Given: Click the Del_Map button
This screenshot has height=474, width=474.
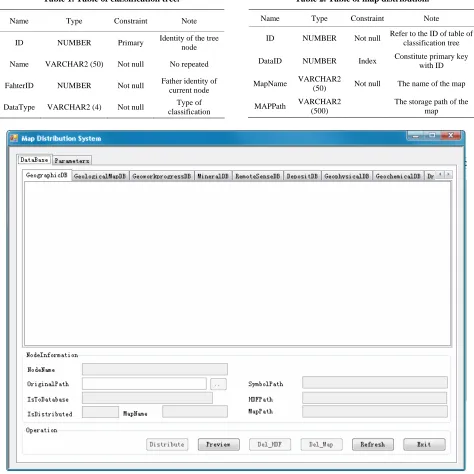Looking at the screenshot, I should [x=321, y=444].
